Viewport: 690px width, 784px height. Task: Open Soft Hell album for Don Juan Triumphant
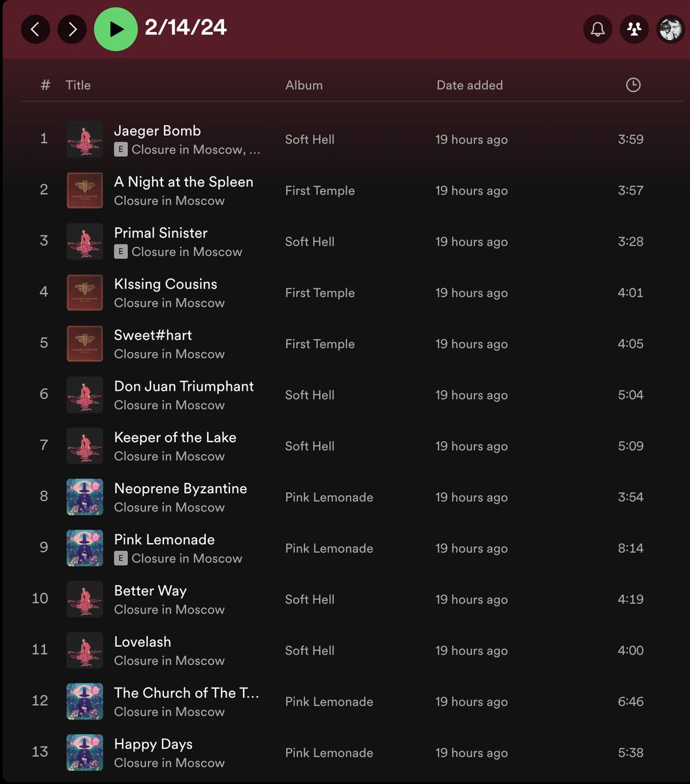click(310, 395)
